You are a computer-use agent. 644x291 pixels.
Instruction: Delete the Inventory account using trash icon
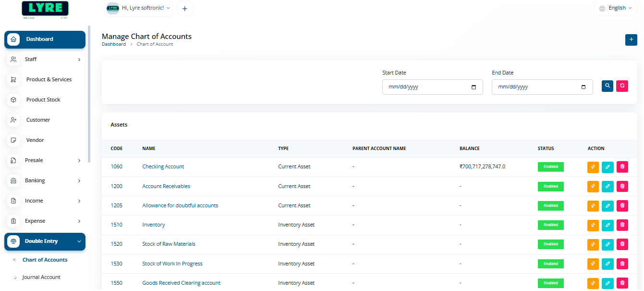point(622,225)
